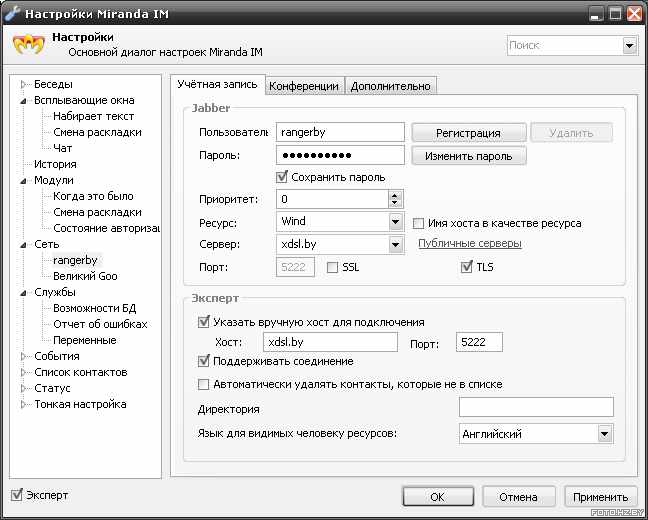648x520 pixels.
Task: Enable Имя хоста в качестве ресурса checkbox
Action: point(418,224)
